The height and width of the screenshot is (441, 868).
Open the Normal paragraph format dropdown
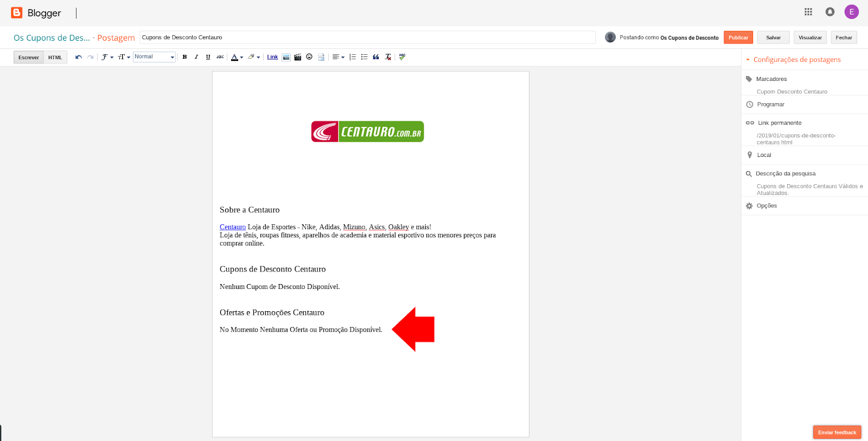click(x=155, y=57)
